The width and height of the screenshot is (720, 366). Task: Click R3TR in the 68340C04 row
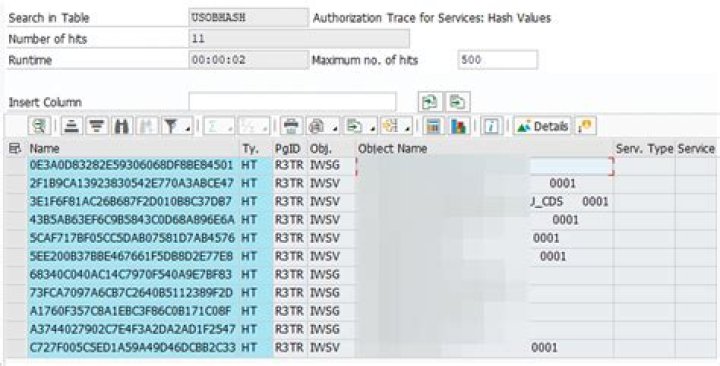(x=289, y=275)
